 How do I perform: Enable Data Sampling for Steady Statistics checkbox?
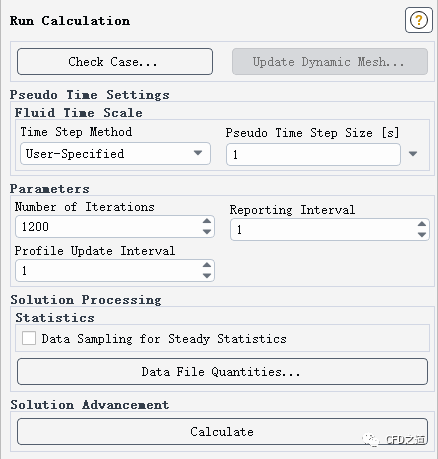[29, 338]
